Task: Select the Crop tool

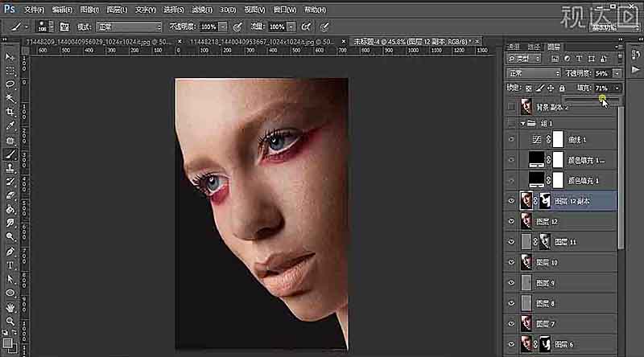Action: (10, 112)
